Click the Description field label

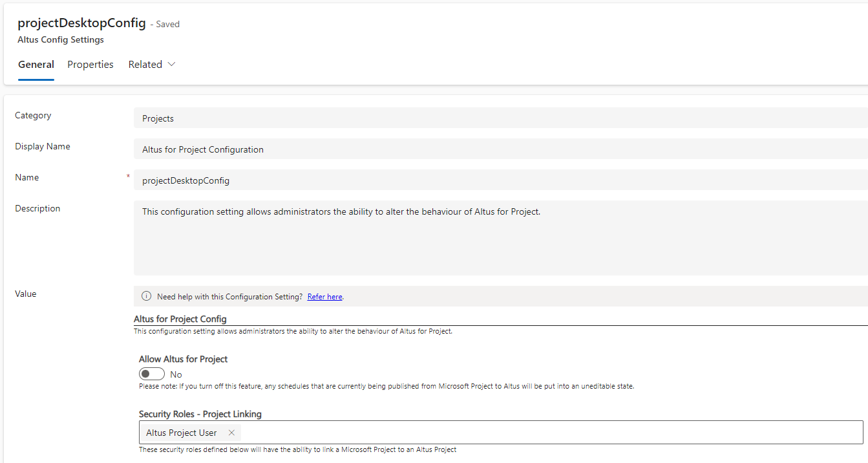(37, 208)
